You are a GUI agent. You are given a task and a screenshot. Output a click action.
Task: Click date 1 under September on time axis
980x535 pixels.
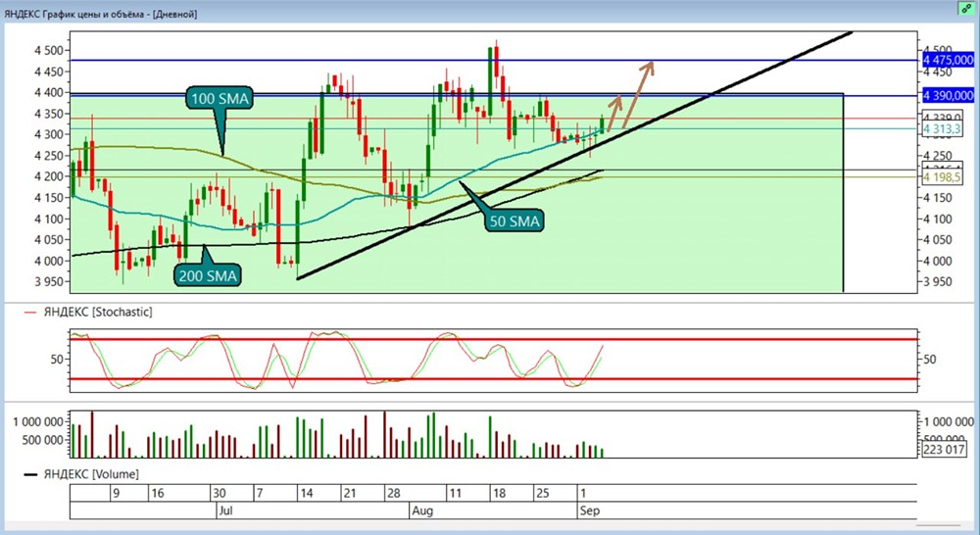pyautogui.click(x=582, y=493)
